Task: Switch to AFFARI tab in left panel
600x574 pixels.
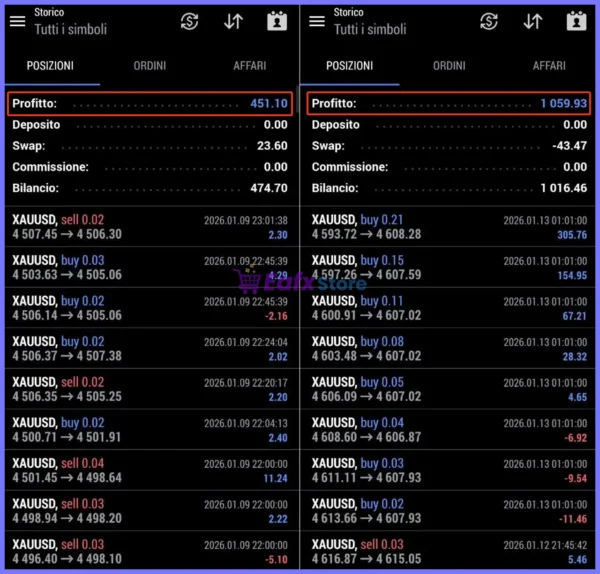Action: point(250,66)
